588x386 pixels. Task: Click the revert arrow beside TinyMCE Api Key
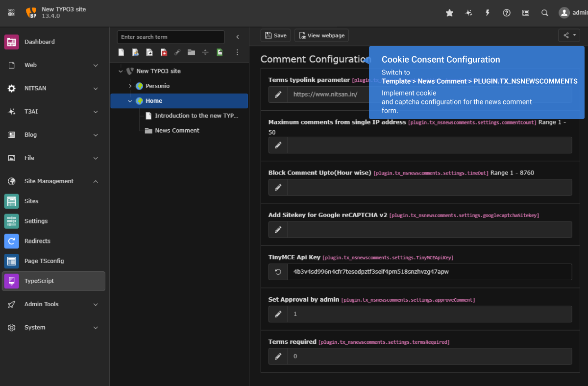(x=278, y=271)
